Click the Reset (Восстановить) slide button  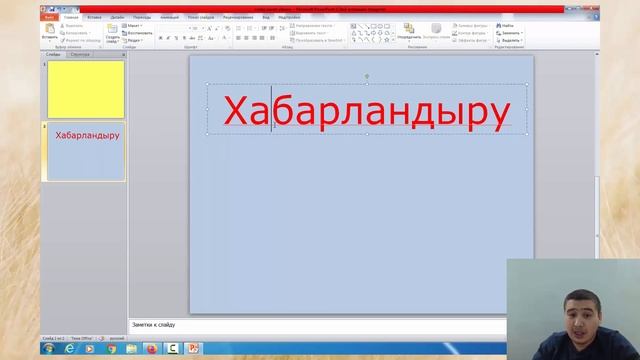pos(137,33)
